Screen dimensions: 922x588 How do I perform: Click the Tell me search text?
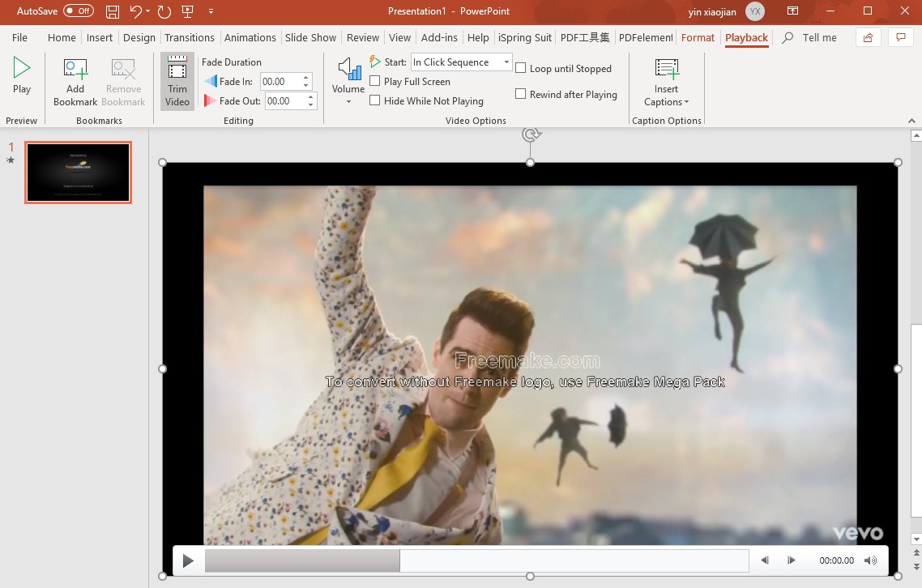(x=820, y=37)
